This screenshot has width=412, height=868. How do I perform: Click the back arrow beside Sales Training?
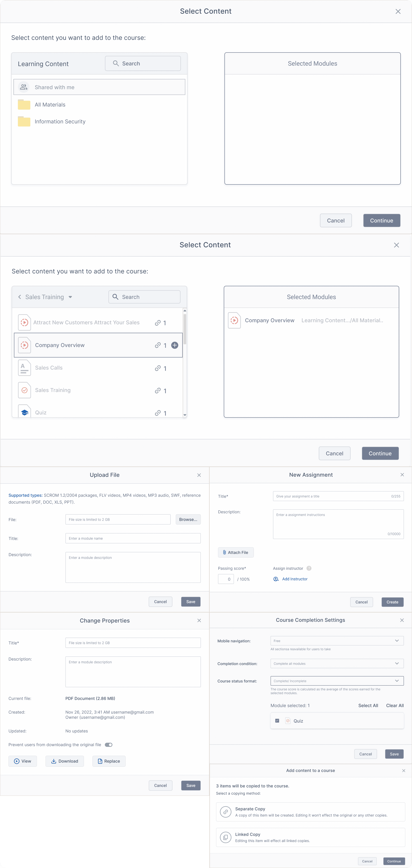[x=20, y=297]
